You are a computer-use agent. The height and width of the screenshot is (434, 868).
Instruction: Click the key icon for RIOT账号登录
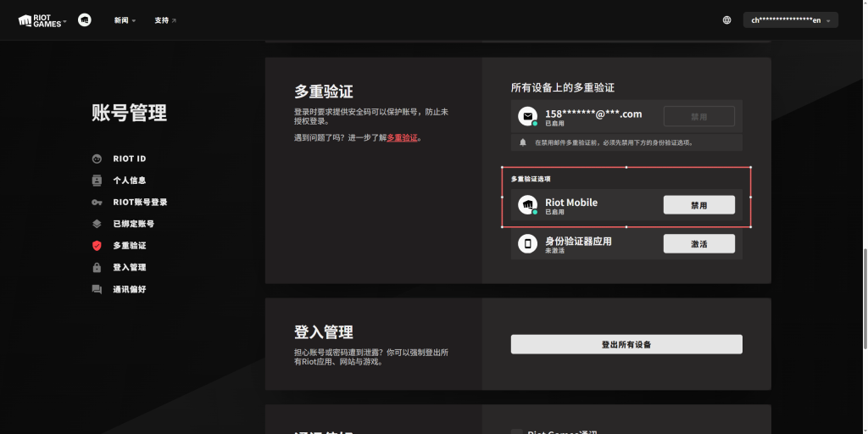(97, 203)
